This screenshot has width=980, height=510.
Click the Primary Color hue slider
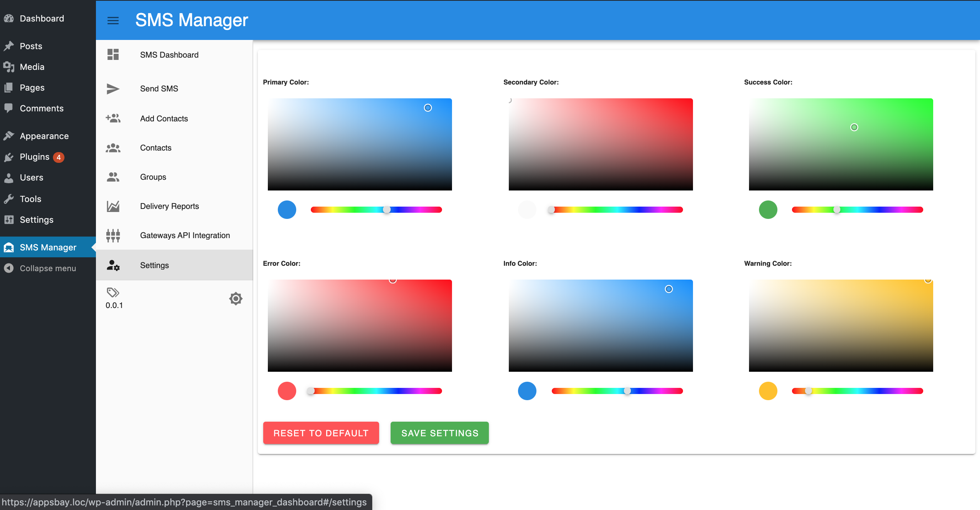tap(376, 210)
